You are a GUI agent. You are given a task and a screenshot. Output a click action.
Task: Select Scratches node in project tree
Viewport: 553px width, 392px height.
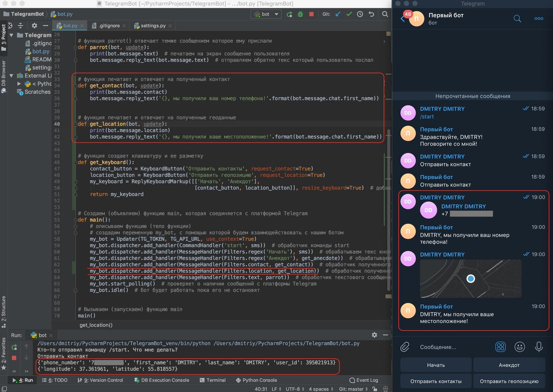point(34,92)
